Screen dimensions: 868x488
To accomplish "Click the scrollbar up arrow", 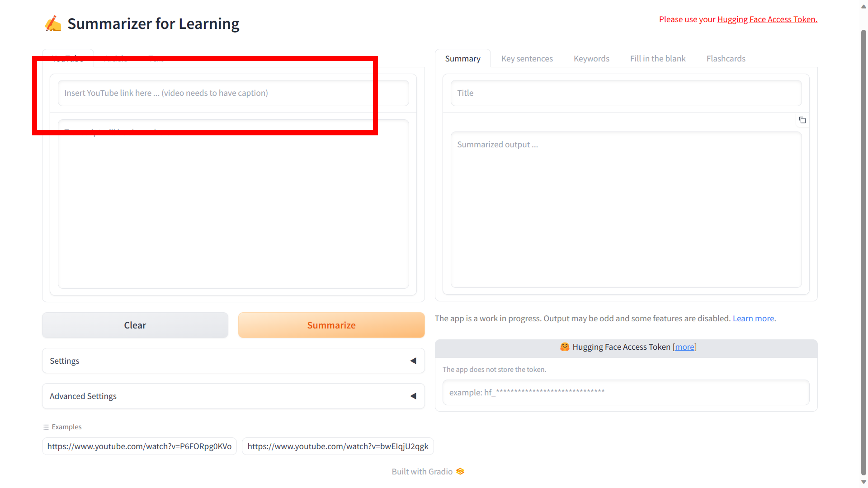I will point(863,6).
